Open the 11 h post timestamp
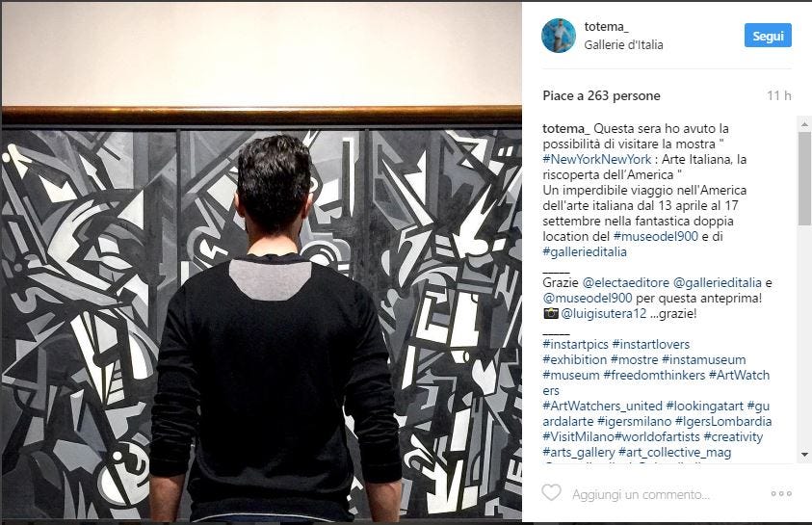812x525 pixels. click(779, 95)
